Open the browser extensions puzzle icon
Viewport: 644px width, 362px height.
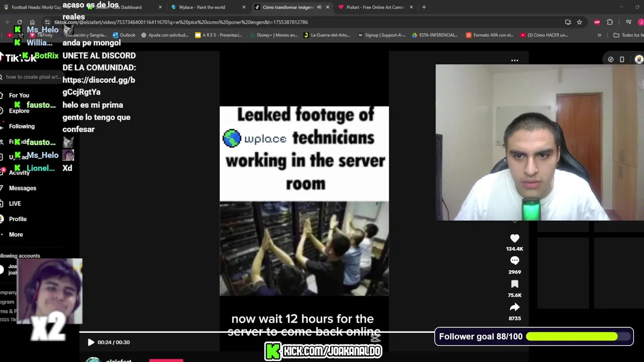610,22
